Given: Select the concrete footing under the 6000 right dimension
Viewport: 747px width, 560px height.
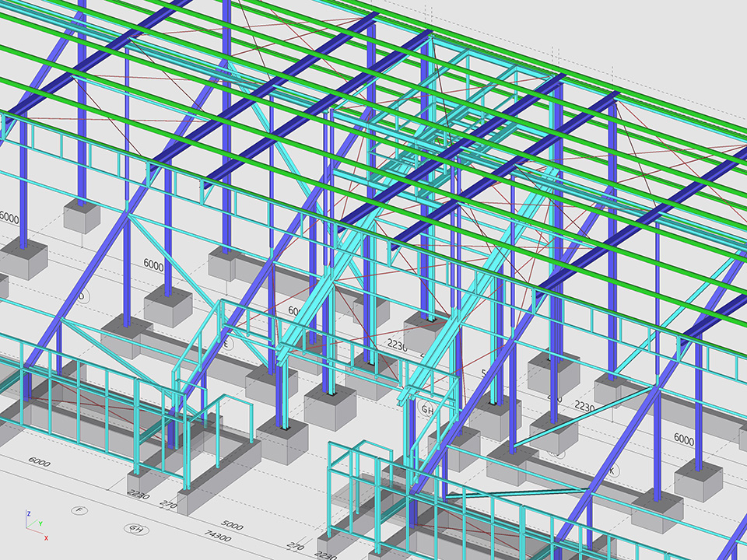Looking at the screenshot, I should point(698,478).
